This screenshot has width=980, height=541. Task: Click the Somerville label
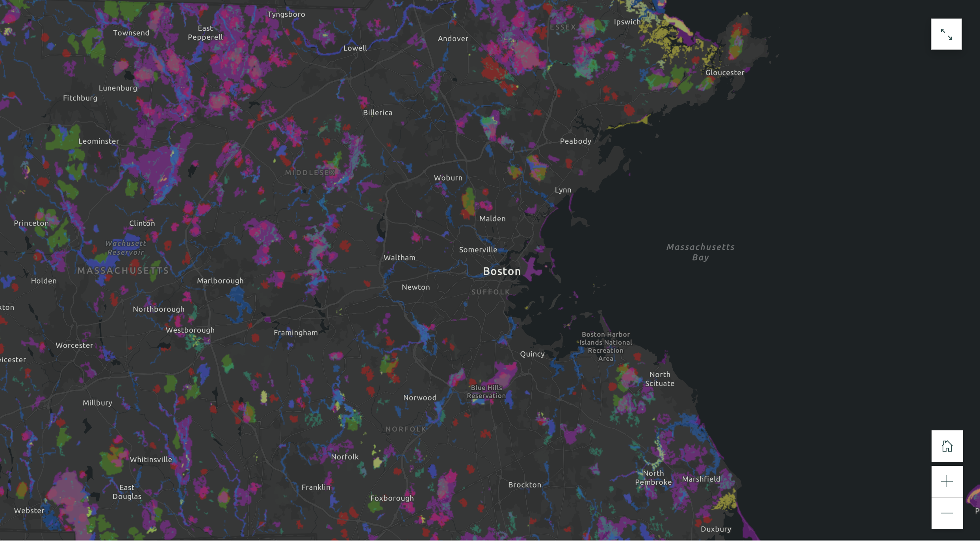(478, 250)
